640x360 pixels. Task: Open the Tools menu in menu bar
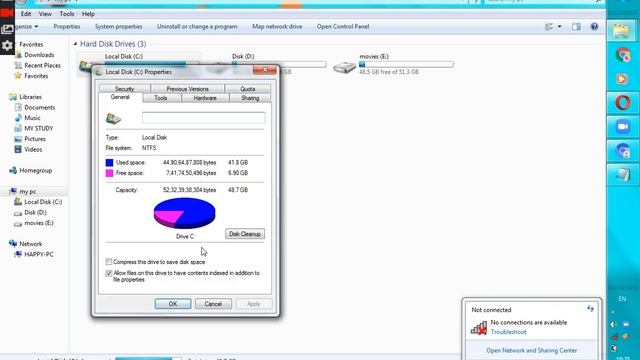tap(67, 14)
